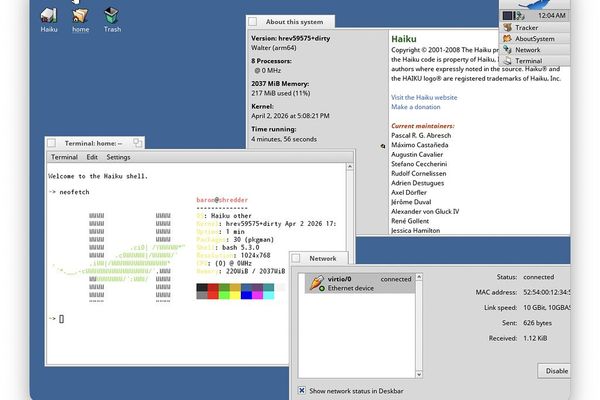Select Terminal in the Deskbar
Screen dimensions: 600x400
(x=535, y=61)
